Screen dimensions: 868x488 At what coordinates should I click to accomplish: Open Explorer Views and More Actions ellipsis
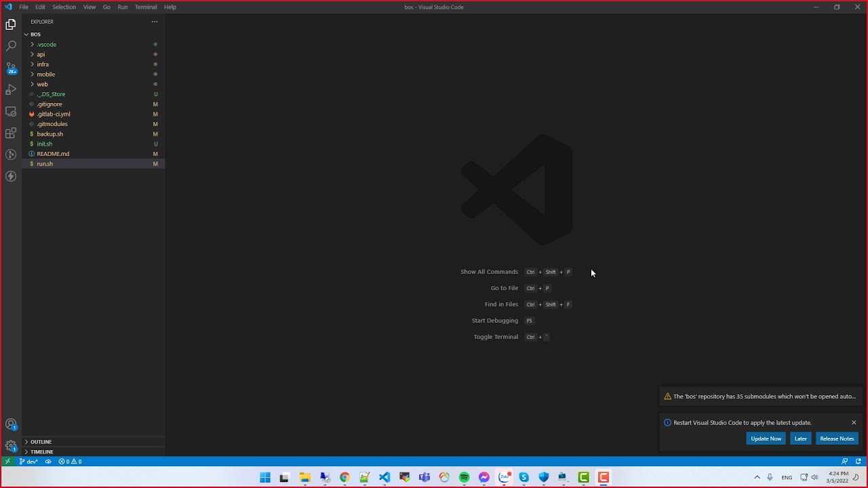(x=155, y=22)
